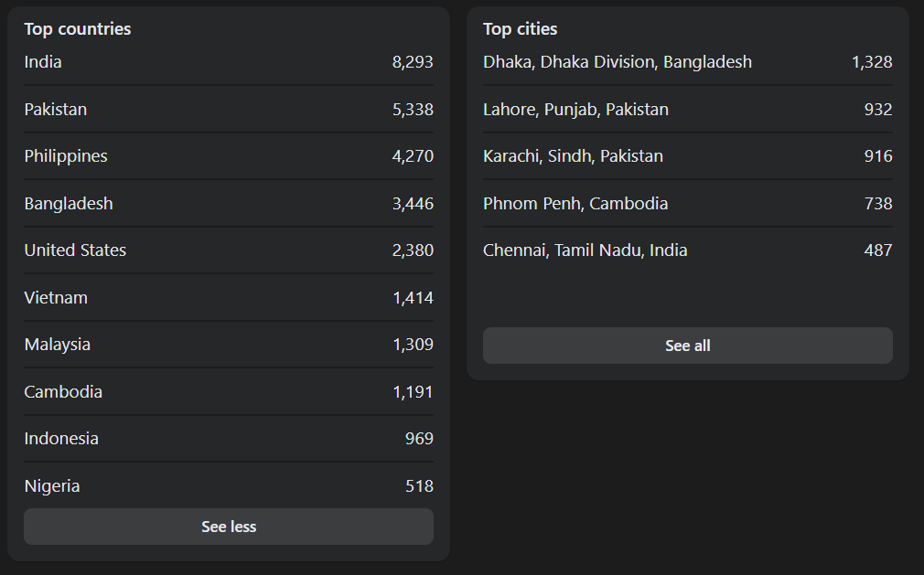924x575 pixels.
Task: Select Chennai, Tamil Nadu, India entry
Action: point(688,250)
